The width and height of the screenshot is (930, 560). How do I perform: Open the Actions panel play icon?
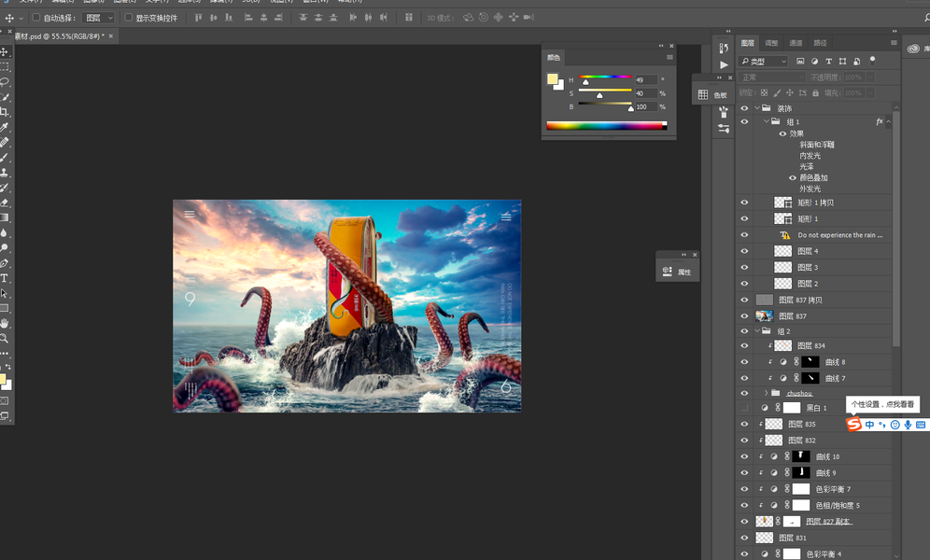point(724,64)
